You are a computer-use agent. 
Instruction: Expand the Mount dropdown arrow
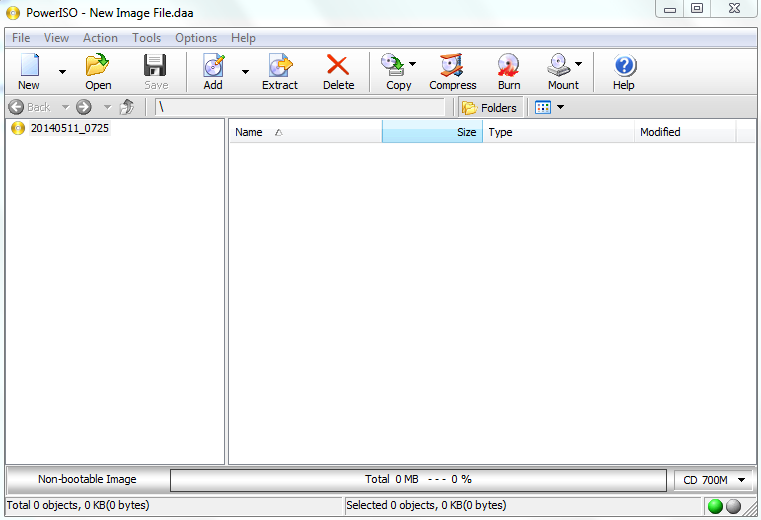(x=578, y=64)
